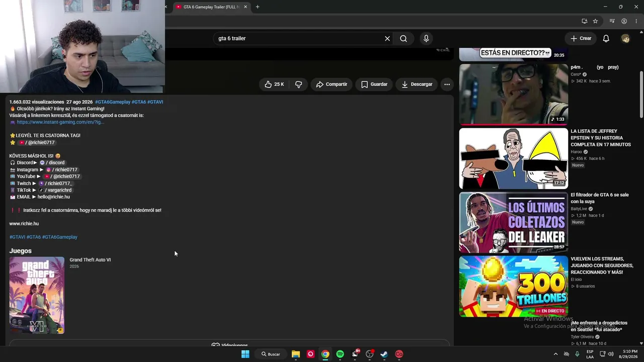644x362 pixels.
Task: Share the video with Compartir
Action: pyautogui.click(x=332, y=84)
